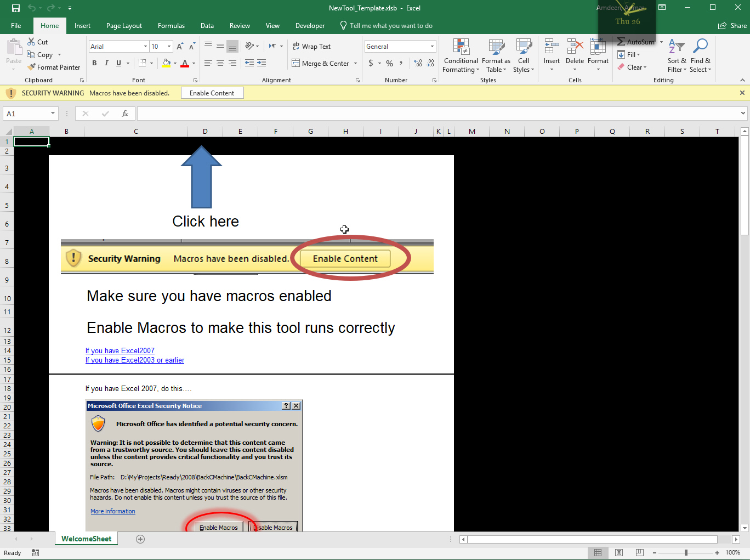Toggle Bold formatting
This screenshot has width=750, height=560.
[x=94, y=63]
